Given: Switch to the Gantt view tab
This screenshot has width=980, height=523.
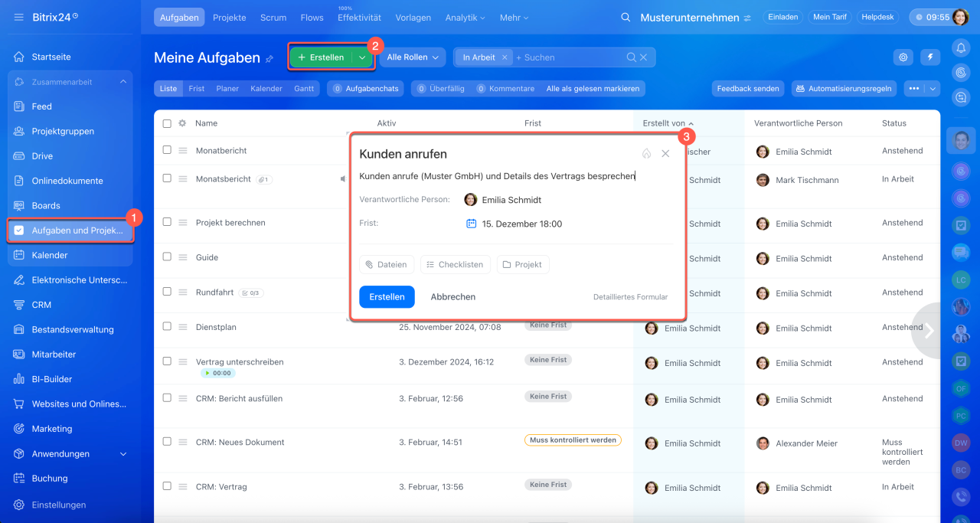Looking at the screenshot, I should pyautogui.click(x=304, y=89).
